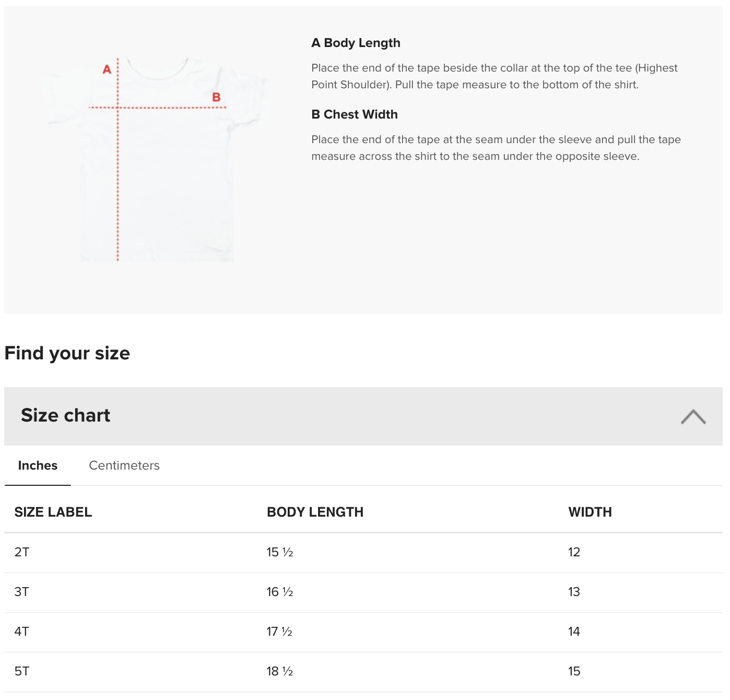Click the Size chart header title
The image size is (730, 700).
tap(66, 415)
